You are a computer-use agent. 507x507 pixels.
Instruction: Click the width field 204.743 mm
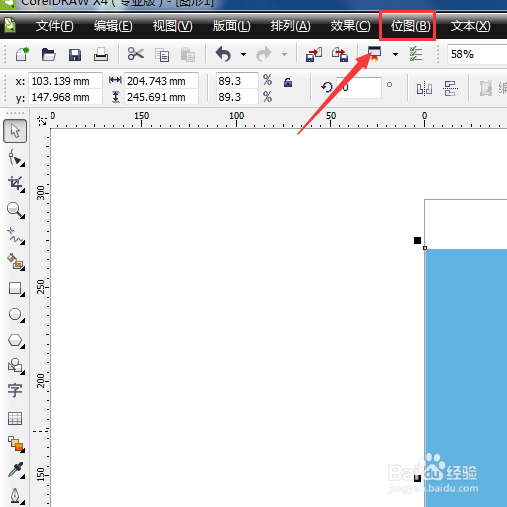tap(161, 81)
